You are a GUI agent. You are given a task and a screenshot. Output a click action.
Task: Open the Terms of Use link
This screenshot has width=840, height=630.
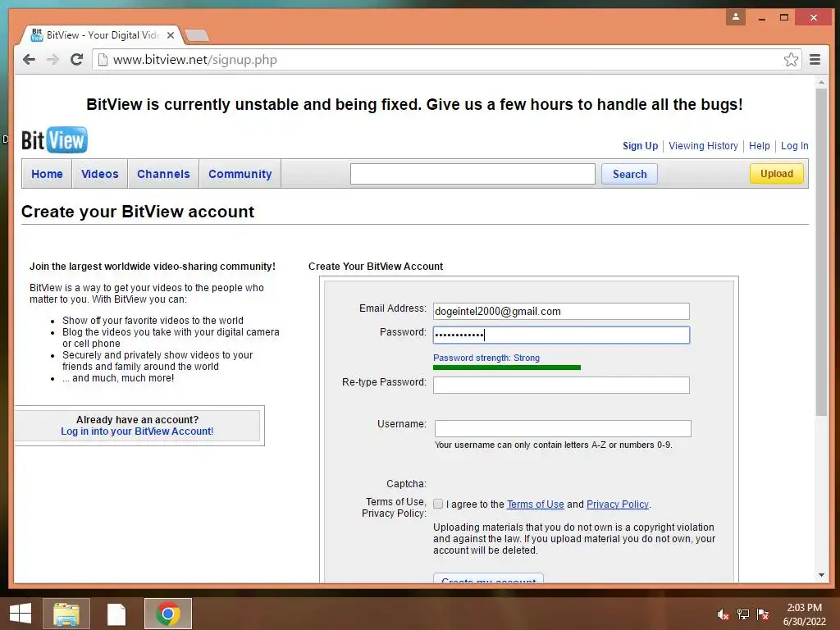pos(535,504)
